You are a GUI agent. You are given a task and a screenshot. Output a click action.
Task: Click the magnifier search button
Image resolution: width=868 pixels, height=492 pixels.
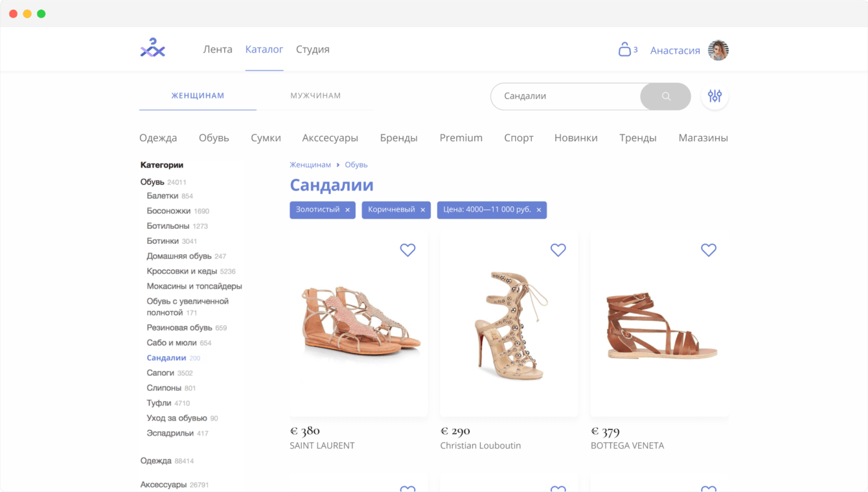666,97
